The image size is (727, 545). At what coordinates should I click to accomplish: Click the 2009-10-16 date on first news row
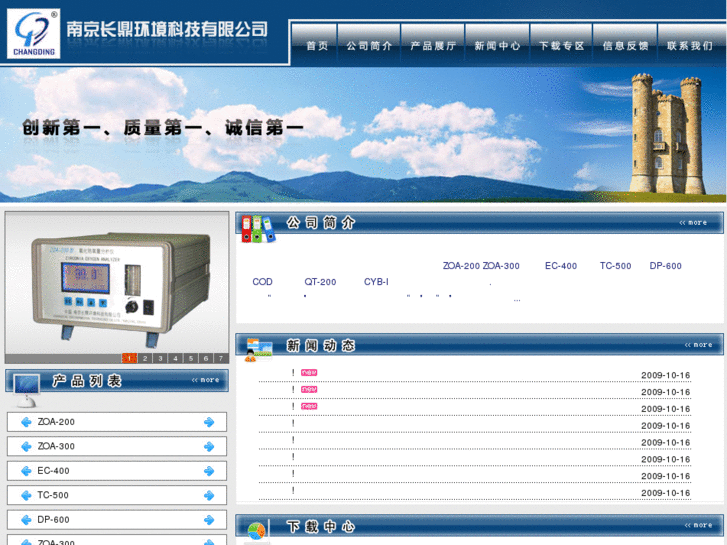click(x=665, y=375)
